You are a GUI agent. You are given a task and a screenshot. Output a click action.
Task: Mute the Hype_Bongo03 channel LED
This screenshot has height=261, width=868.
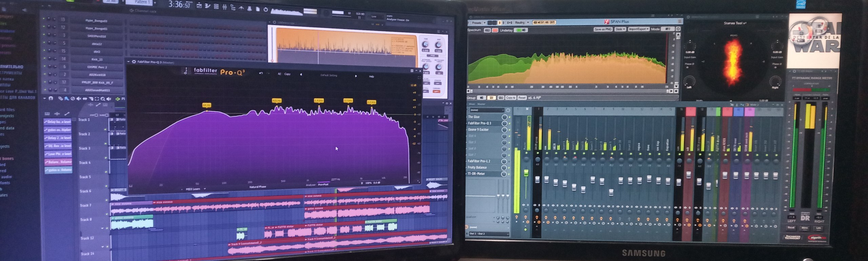(x=44, y=18)
